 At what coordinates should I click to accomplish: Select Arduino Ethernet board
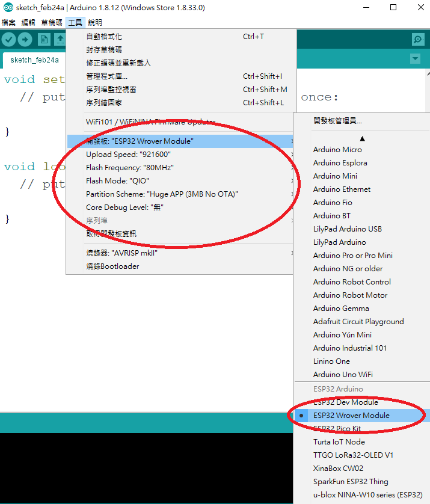[x=362, y=189]
